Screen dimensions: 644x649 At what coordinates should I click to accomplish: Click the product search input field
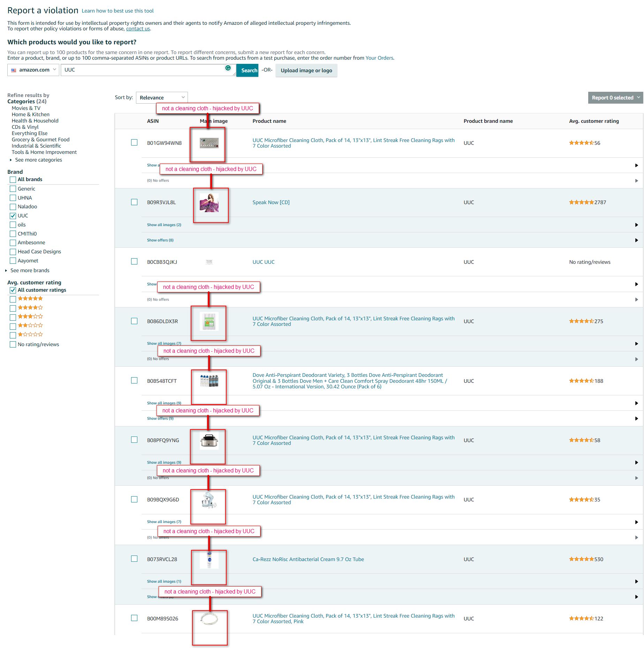(148, 70)
